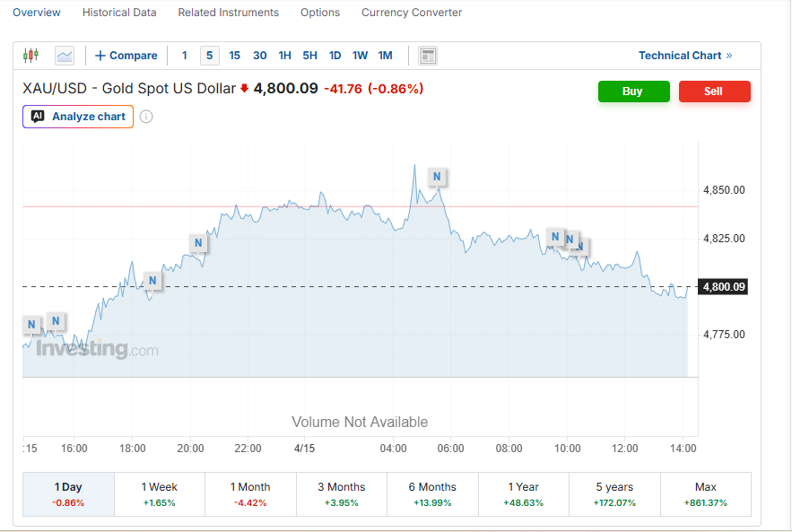Click the Investing.com watermark logo
The width and height of the screenshot is (792, 532).
pos(97,349)
